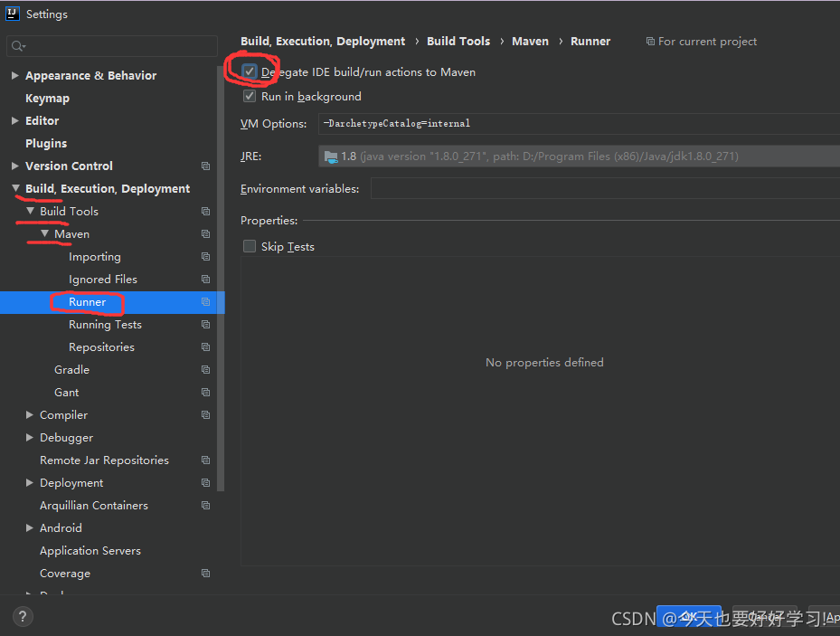The height and width of the screenshot is (636, 840).
Task: Click project-level icon beside Importing row
Action: click(206, 257)
